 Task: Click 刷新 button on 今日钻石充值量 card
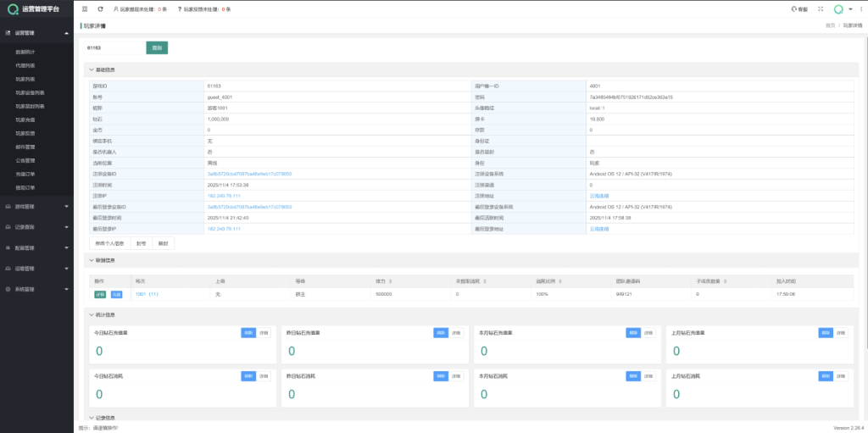248,333
